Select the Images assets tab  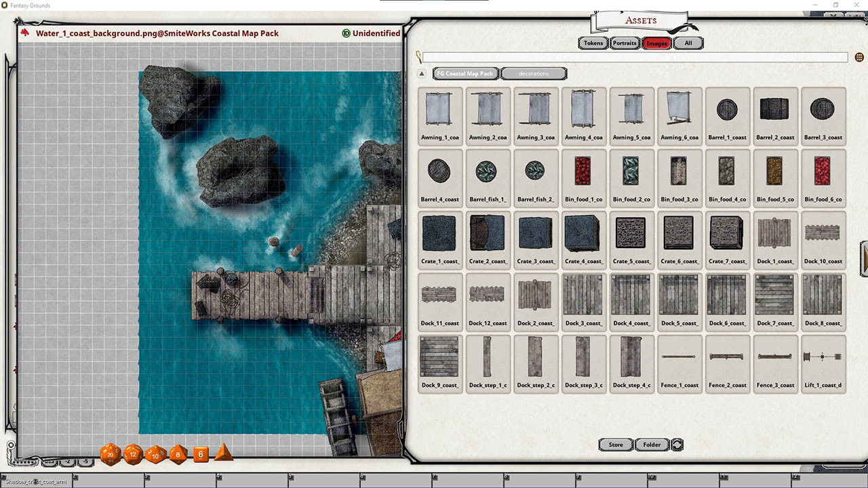point(656,43)
